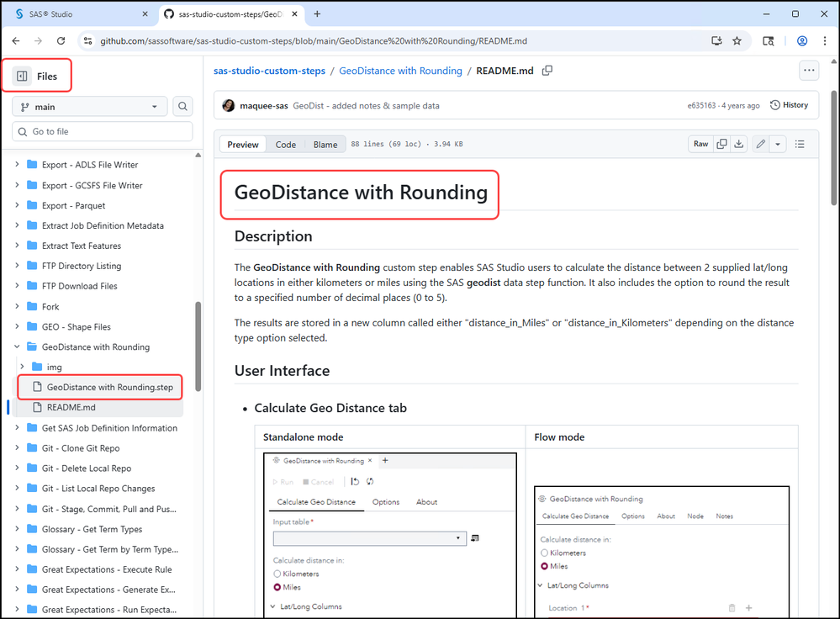This screenshot has width=840, height=619.
Task: Copy raw file contents icon
Action: (722, 144)
